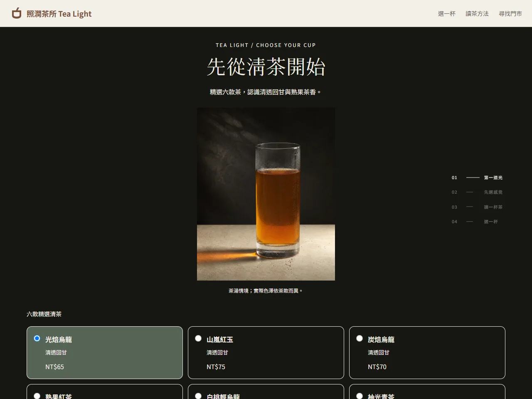The image size is (532, 399).
Task: Jump to step 01 第一道光
Action: point(477,177)
